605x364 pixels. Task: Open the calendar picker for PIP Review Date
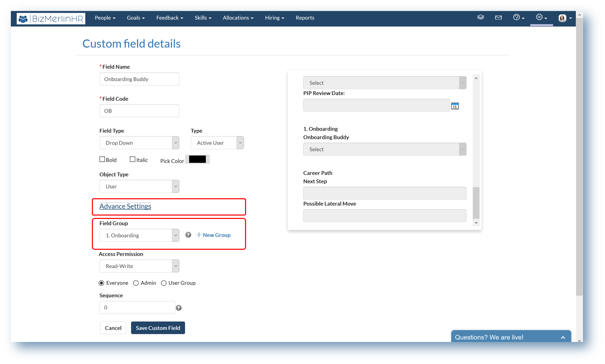(x=455, y=105)
